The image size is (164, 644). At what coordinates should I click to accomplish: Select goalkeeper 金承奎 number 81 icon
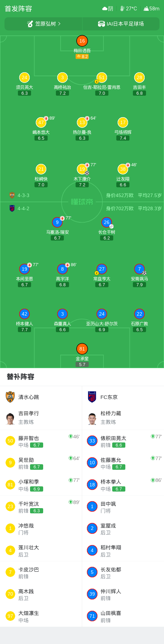(x=82, y=349)
